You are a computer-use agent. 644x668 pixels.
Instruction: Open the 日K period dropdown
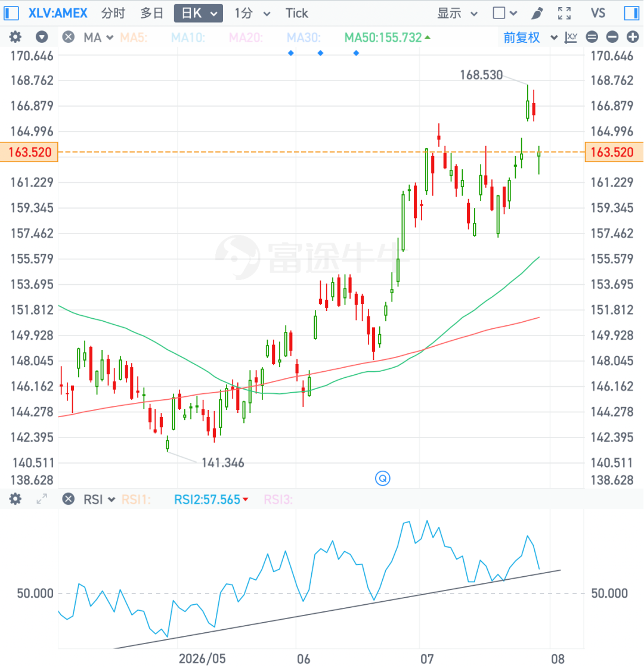pyautogui.click(x=198, y=13)
